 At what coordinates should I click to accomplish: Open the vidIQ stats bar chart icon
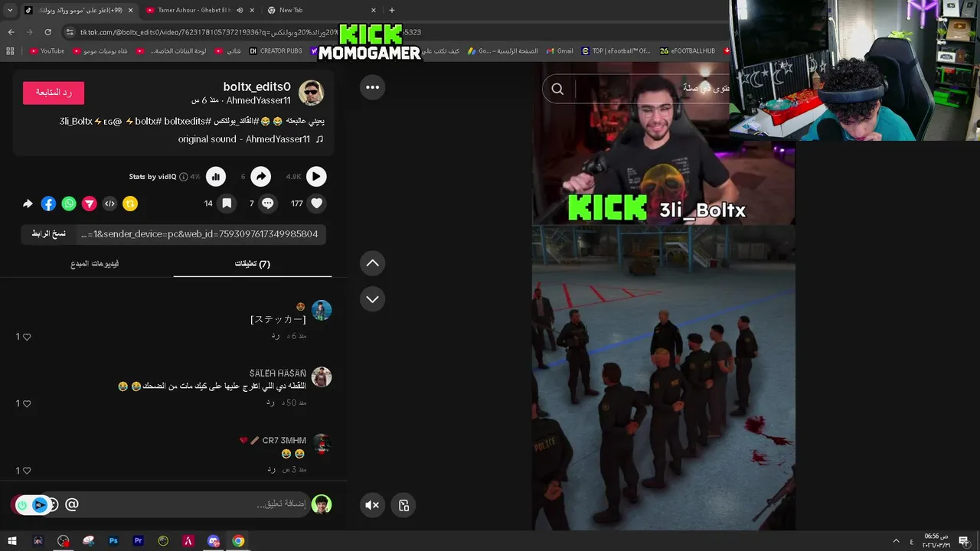tap(216, 177)
